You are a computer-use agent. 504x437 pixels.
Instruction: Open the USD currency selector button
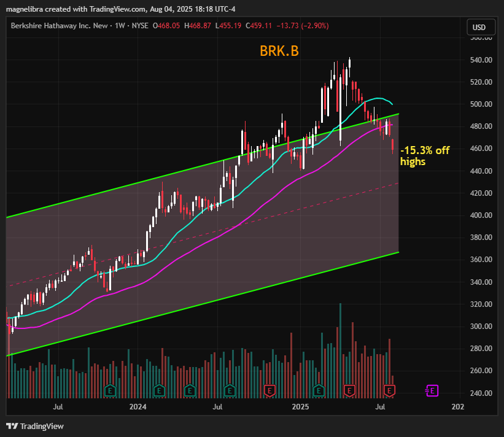point(481,27)
